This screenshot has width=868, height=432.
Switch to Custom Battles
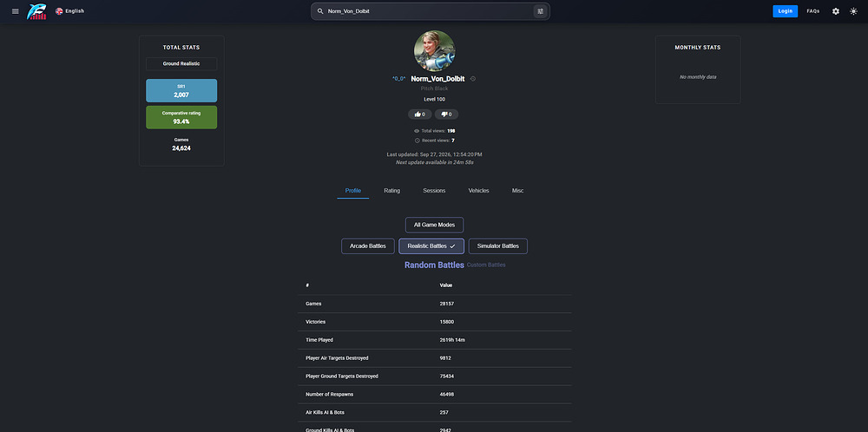point(486,265)
